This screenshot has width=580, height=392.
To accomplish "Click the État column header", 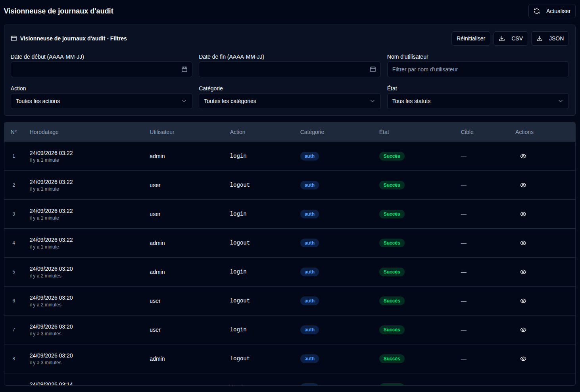I will coord(384,132).
